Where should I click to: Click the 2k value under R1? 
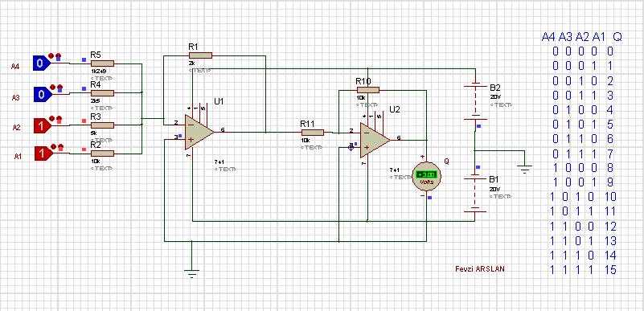tap(191, 63)
